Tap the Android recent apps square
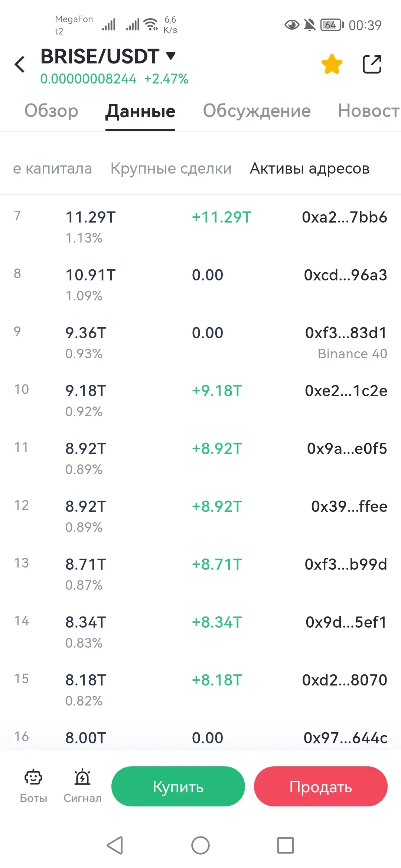 tap(286, 845)
